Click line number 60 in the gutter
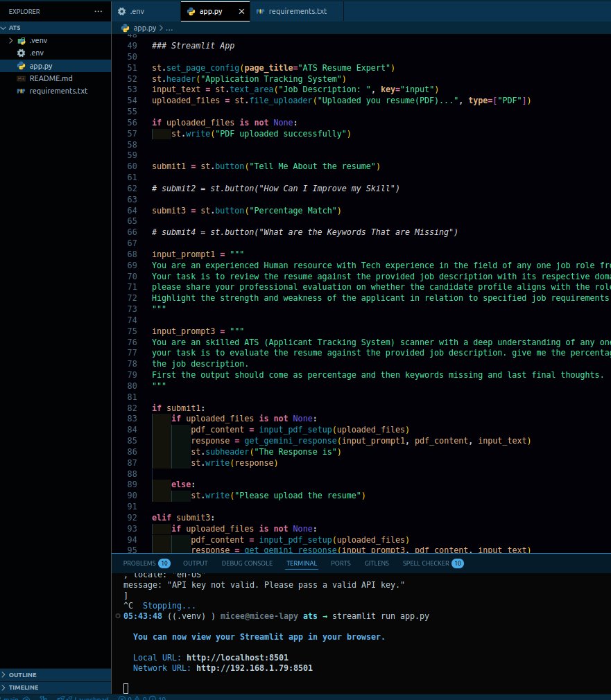 tap(132, 166)
